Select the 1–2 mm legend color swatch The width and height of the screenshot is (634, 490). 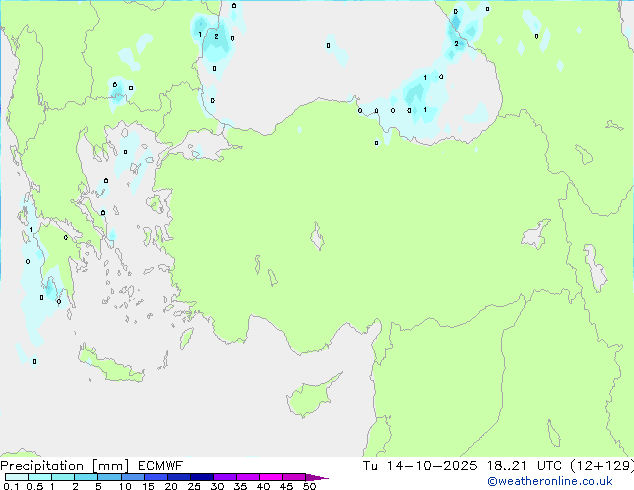coord(63,477)
